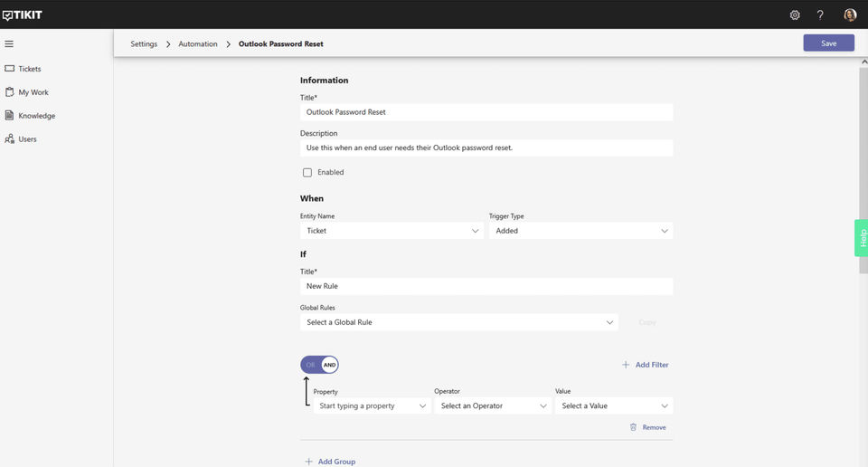Click the Users icon in sidebar
The height and width of the screenshot is (467, 868).
click(10, 139)
